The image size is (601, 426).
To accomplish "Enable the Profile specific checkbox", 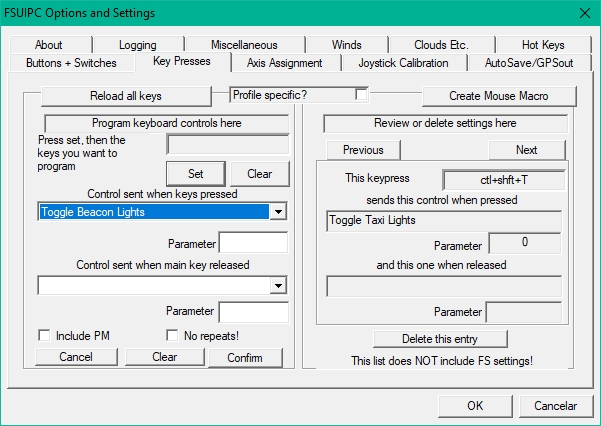I will click(361, 94).
